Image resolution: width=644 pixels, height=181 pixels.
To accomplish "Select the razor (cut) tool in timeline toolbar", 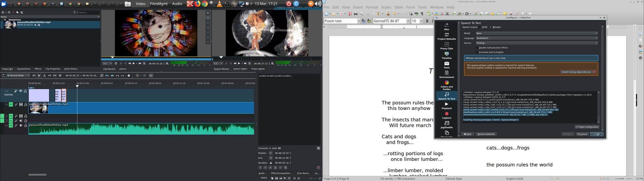I will point(44,75).
